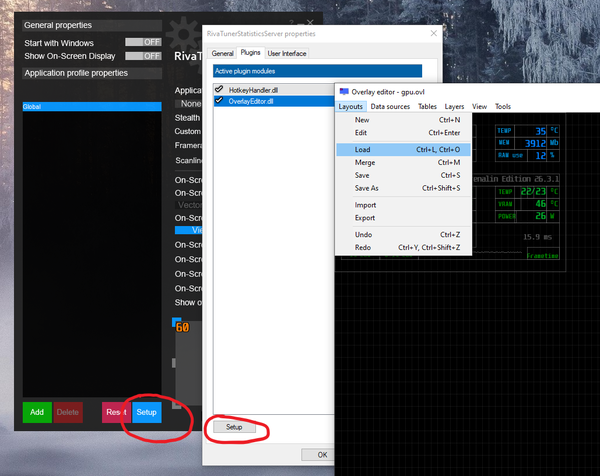Switch to the Plugins tab
Screen dimensions: 600x476
pos(250,52)
